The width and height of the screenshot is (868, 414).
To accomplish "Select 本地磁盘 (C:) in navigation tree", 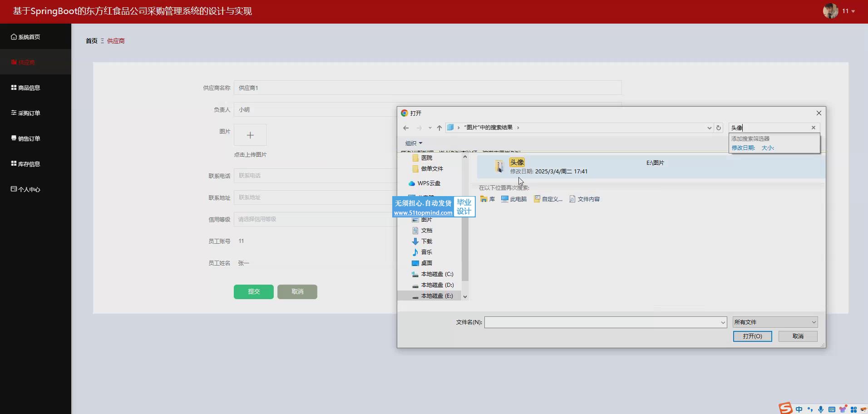I will (x=437, y=274).
